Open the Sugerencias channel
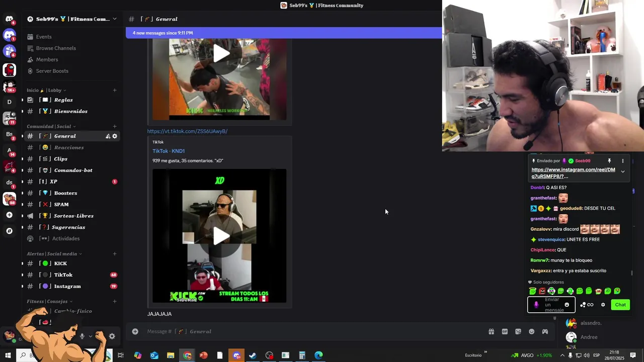 pyautogui.click(x=72, y=227)
